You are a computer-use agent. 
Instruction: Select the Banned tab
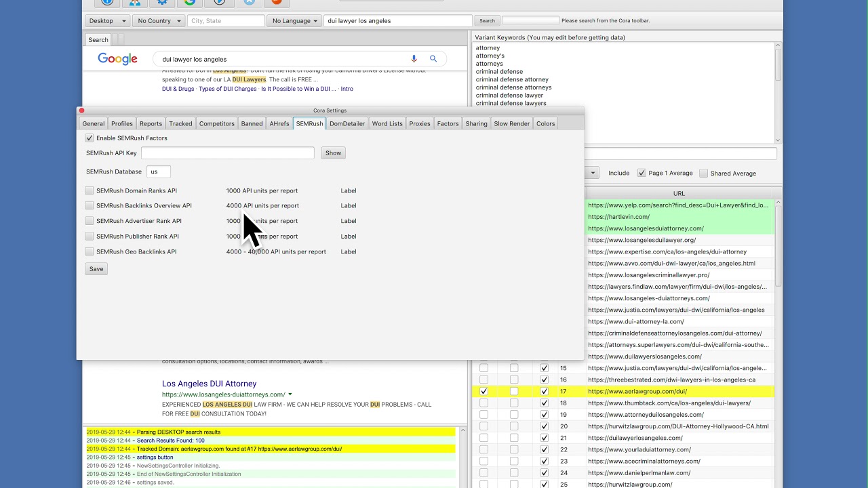[252, 123]
